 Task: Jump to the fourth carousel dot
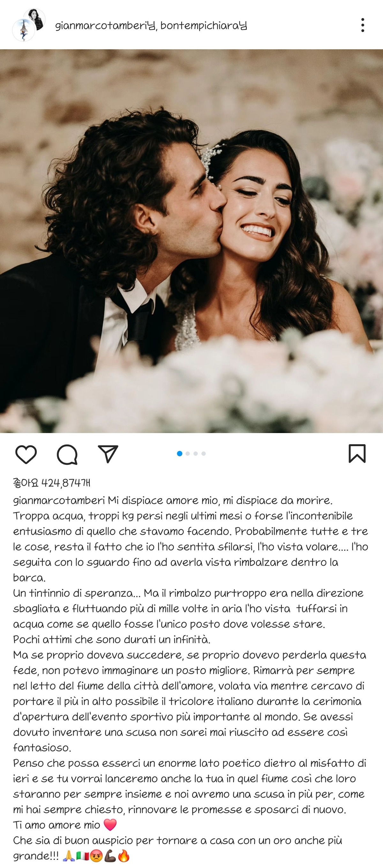click(204, 453)
